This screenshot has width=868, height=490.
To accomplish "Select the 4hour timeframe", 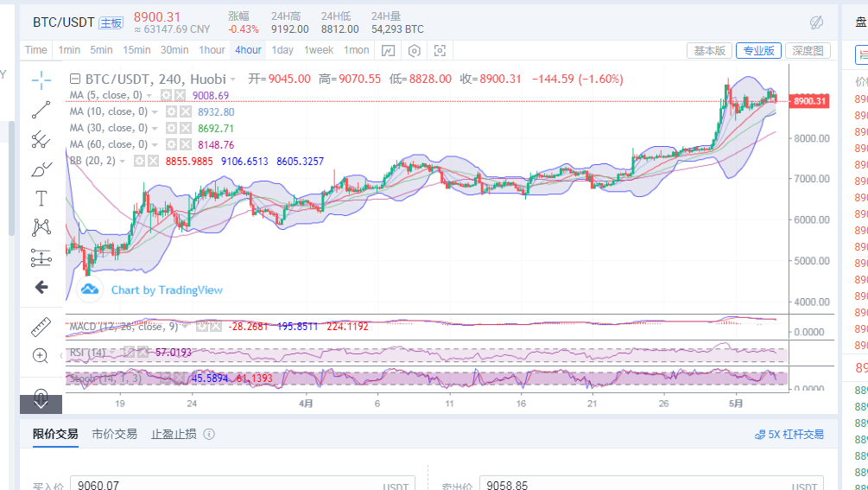I will click(x=248, y=50).
